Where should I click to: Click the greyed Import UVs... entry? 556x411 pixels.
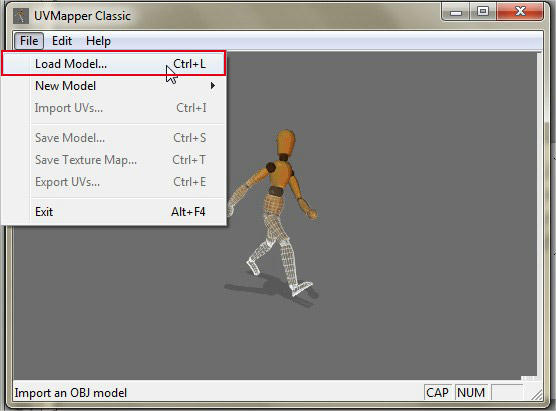pos(113,107)
